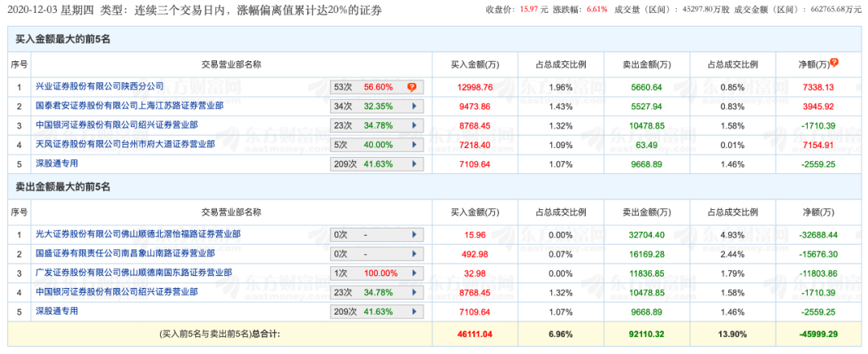Click total net amount -45999.29
Screen dimensions: 868x354
pos(818,334)
